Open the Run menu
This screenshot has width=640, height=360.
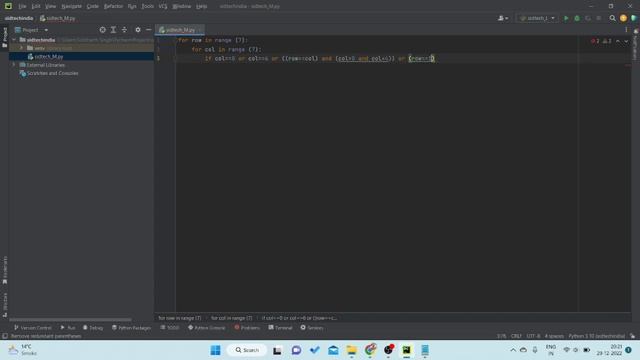pos(132,6)
